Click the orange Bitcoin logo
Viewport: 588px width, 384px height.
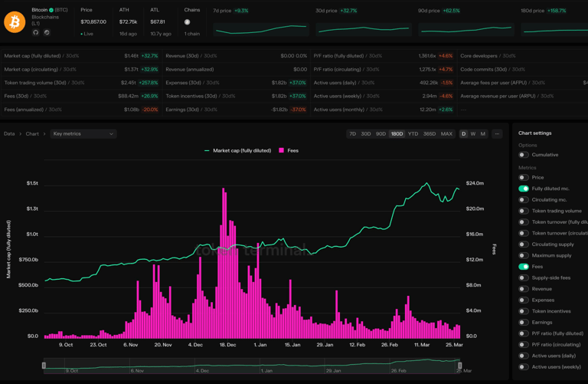[15, 21]
